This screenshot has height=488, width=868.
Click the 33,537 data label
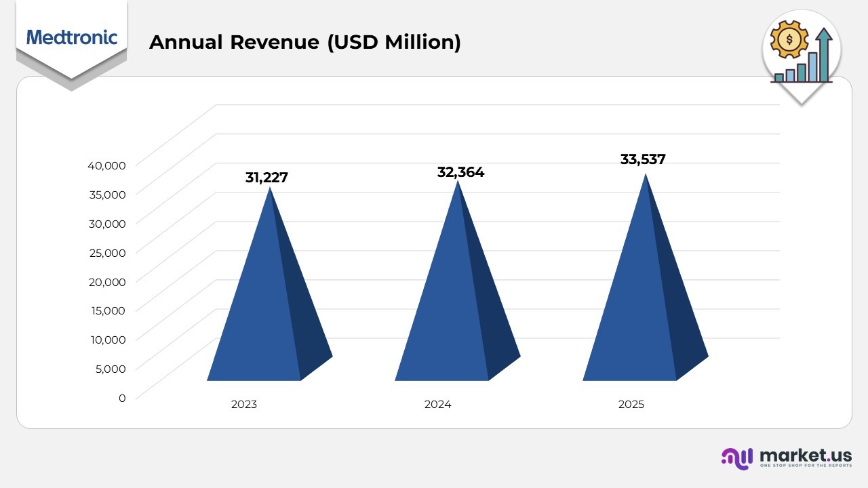[x=643, y=159]
